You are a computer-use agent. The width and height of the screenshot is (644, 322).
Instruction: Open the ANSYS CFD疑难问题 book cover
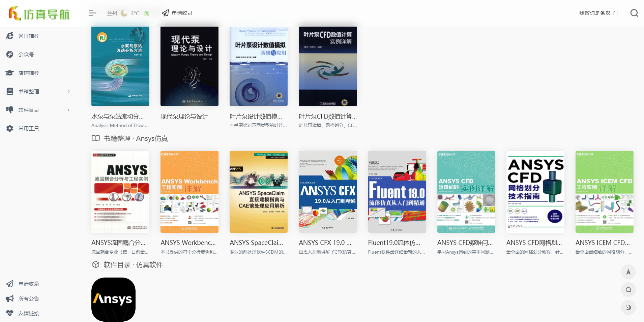coord(466,192)
